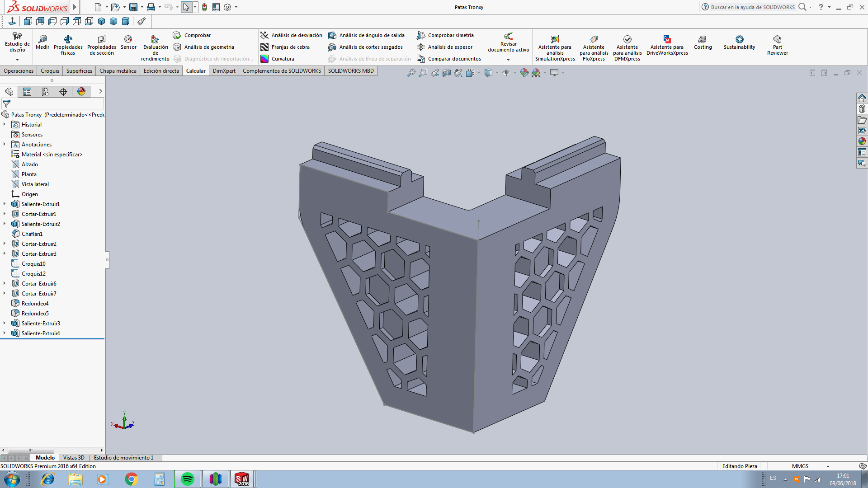Toggle the rebuild traffic light icon

[x=204, y=7]
